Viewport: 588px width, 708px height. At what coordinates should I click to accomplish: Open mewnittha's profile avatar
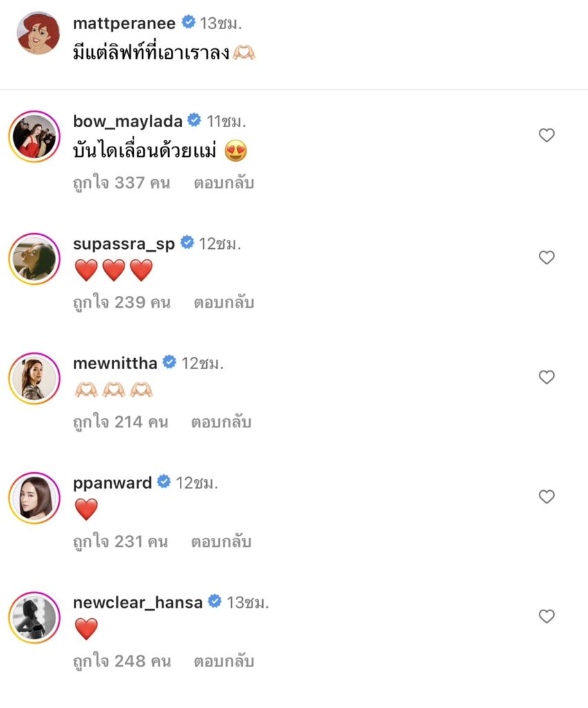35,378
